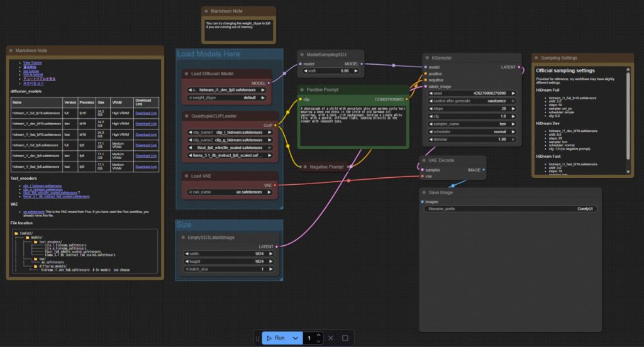Open the vae_name ae.safetensors selector
The image size is (644, 347).
(230, 192)
